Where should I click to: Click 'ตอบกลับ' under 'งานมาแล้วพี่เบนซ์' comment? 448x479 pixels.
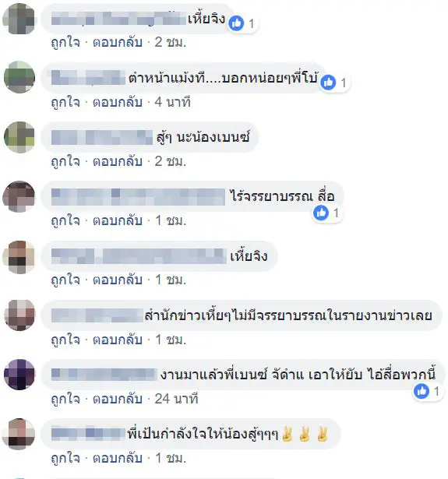pyautogui.click(x=118, y=399)
